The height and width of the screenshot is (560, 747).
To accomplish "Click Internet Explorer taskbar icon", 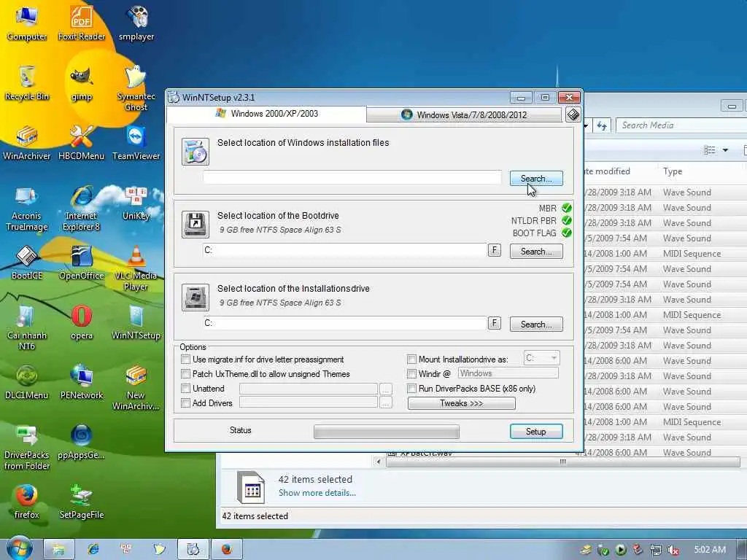I will click(93, 549).
